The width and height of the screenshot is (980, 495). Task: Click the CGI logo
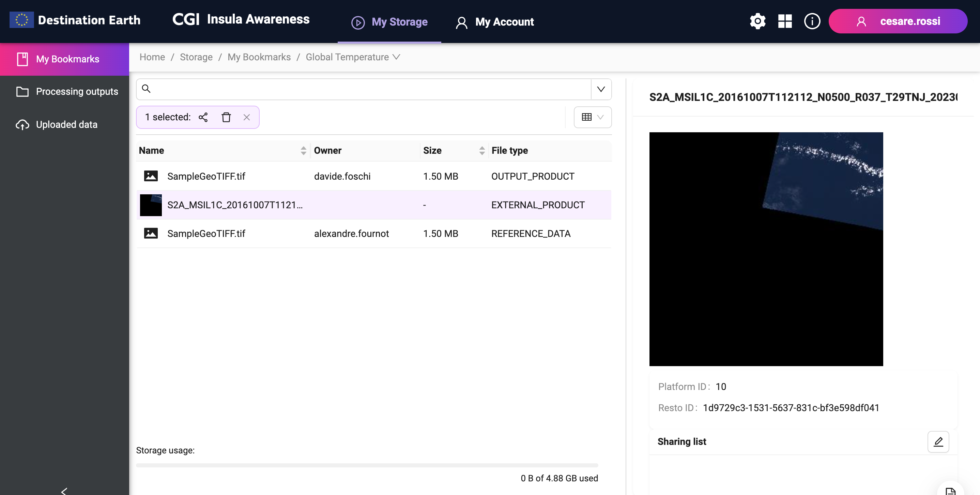(186, 19)
